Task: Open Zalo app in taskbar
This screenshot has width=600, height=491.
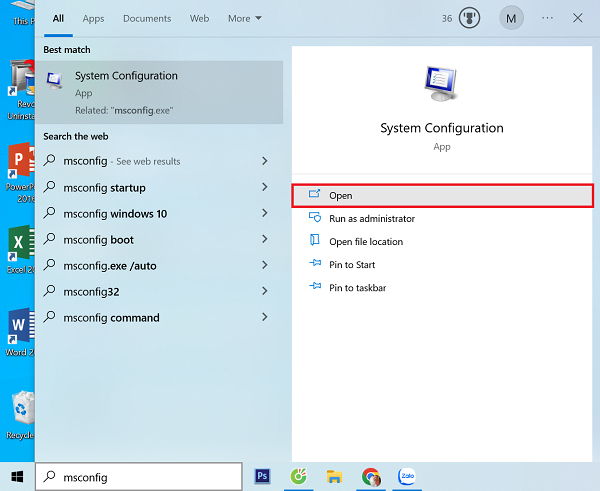Action: (x=407, y=477)
